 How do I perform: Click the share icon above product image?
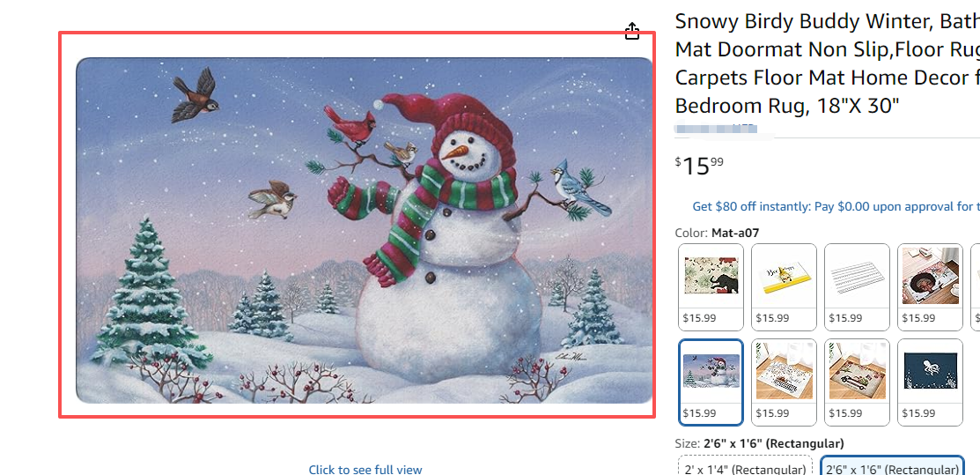[x=632, y=32]
